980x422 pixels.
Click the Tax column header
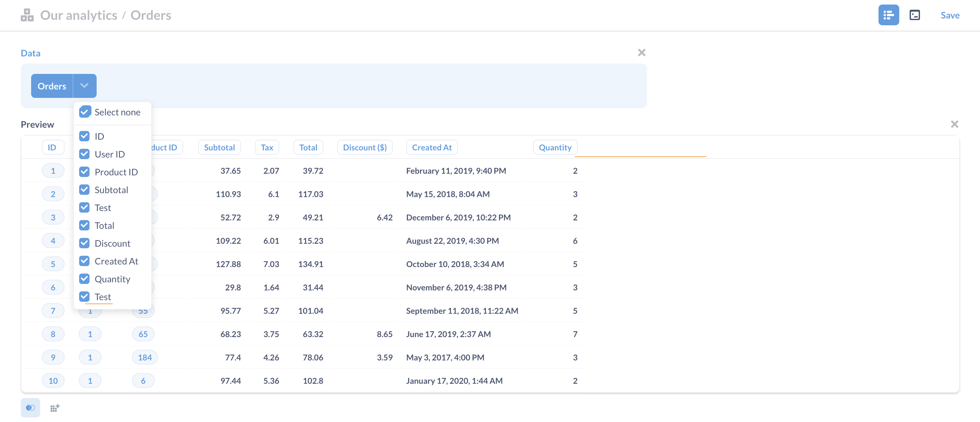(x=267, y=147)
